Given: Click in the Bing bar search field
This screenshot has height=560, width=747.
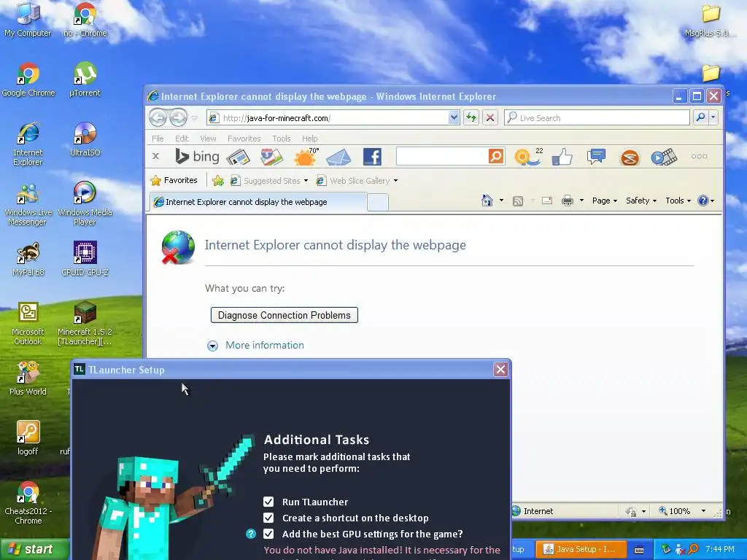Looking at the screenshot, I should [x=441, y=156].
